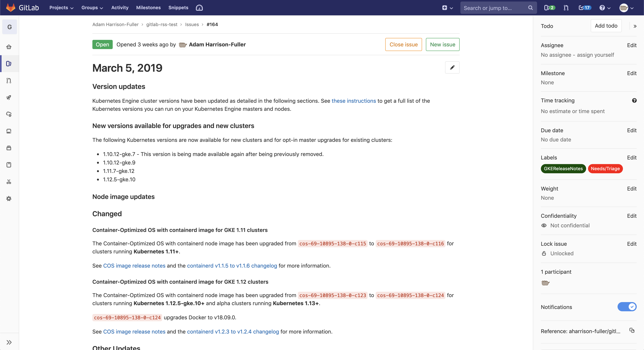Open the new item plus dropdown
Image resolution: width=644 pixels, height=350 pixels.
(448, 8)
